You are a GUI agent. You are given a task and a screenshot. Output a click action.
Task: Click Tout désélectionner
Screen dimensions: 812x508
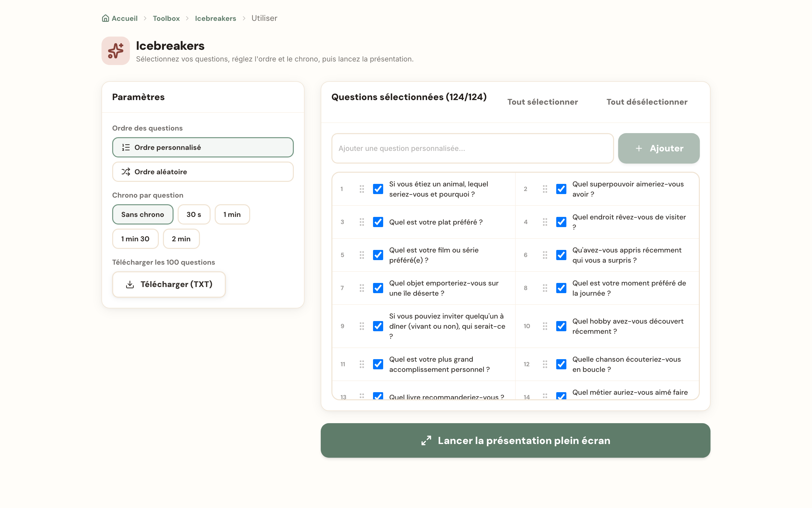pos(647,102)
